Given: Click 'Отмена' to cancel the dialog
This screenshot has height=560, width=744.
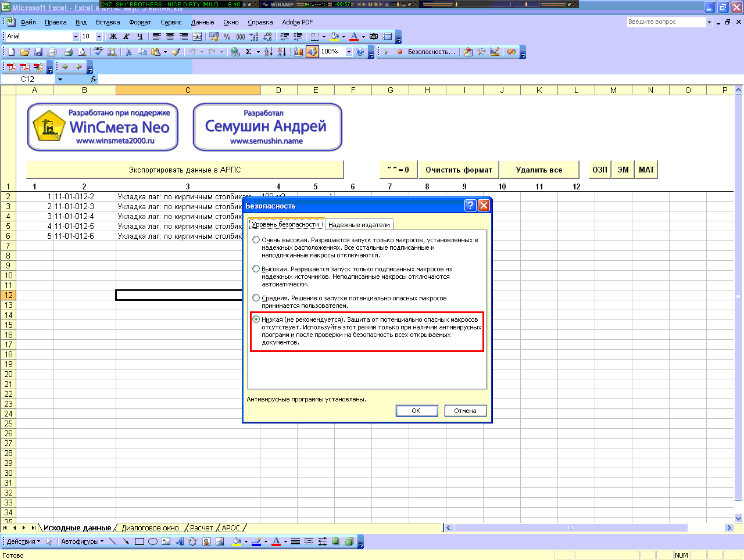Looking at the screenshot, I should (x=465, y=411).
